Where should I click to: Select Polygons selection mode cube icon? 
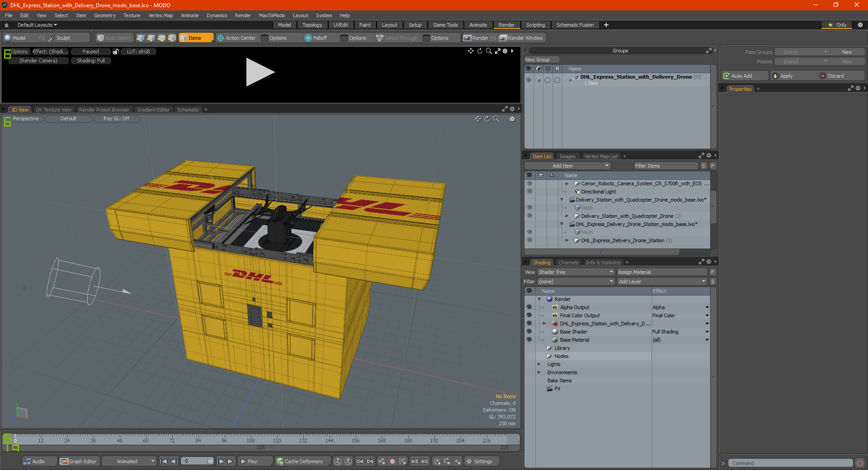(161, 38)
